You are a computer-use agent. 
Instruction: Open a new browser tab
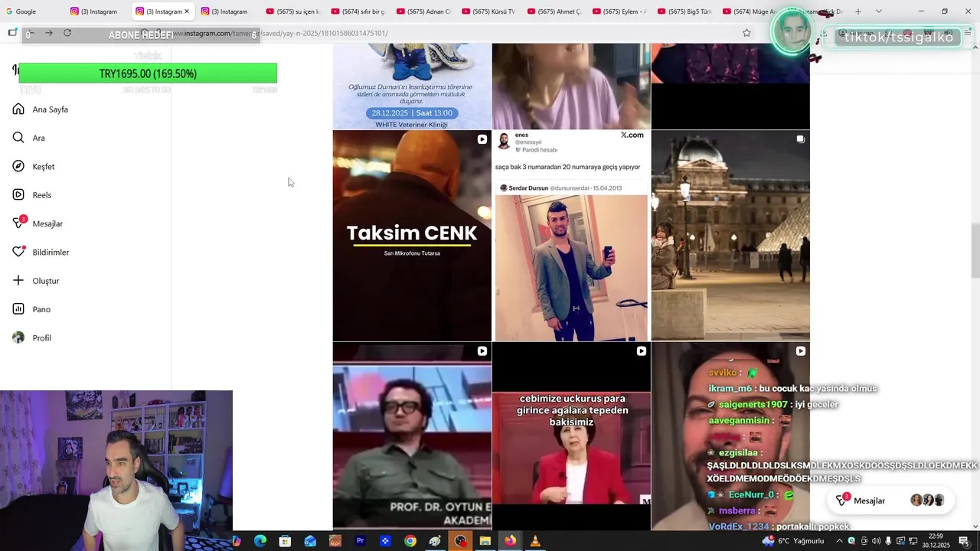[x=858, y=11]
